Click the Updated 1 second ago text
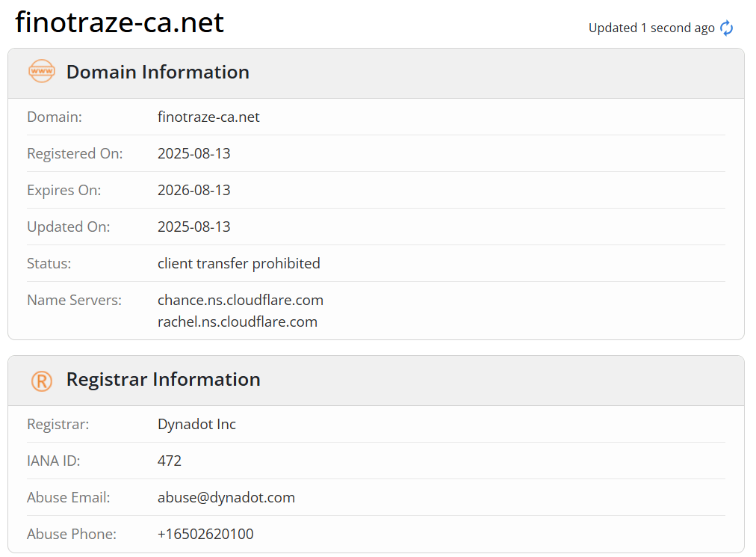Image resolution: width=756 pixels, height=557 pixels. (651, 28)
